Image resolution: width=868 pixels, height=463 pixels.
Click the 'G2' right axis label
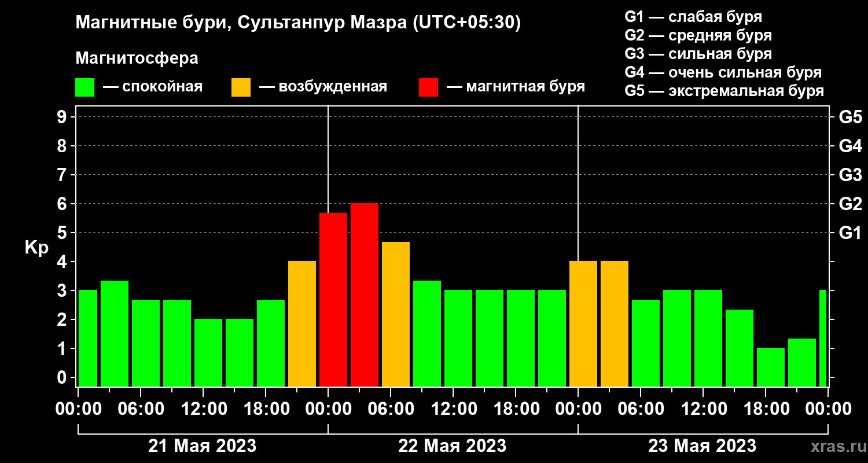pyautogui.click(x=851, y=204)
